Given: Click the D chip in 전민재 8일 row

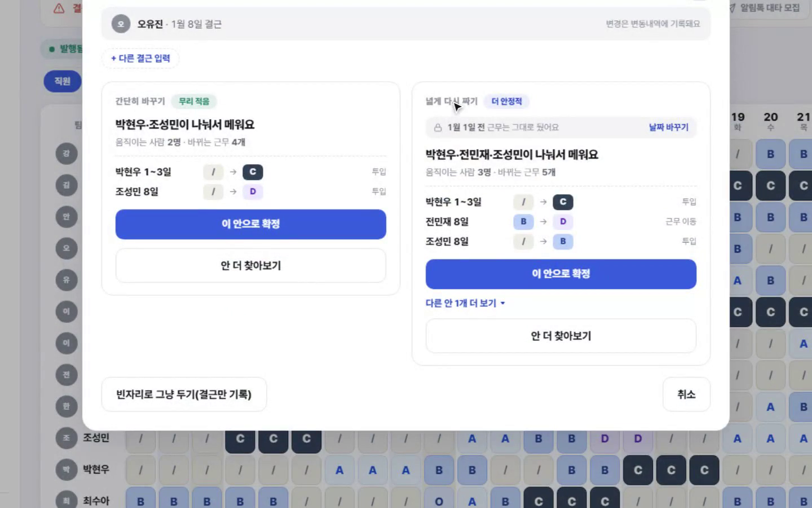Looking at the screenshot, I should tap(563, 221).
